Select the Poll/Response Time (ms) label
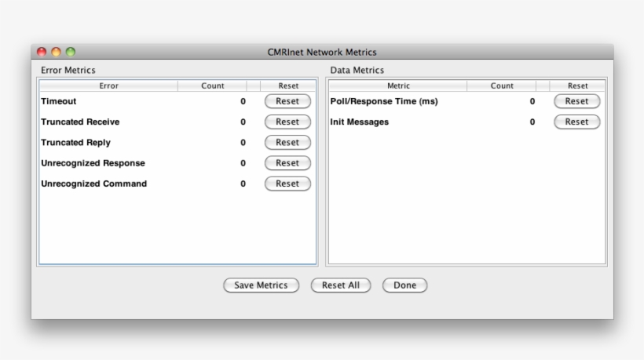The image size is (644, 360). pyautogui.click(x=384, y=101)
